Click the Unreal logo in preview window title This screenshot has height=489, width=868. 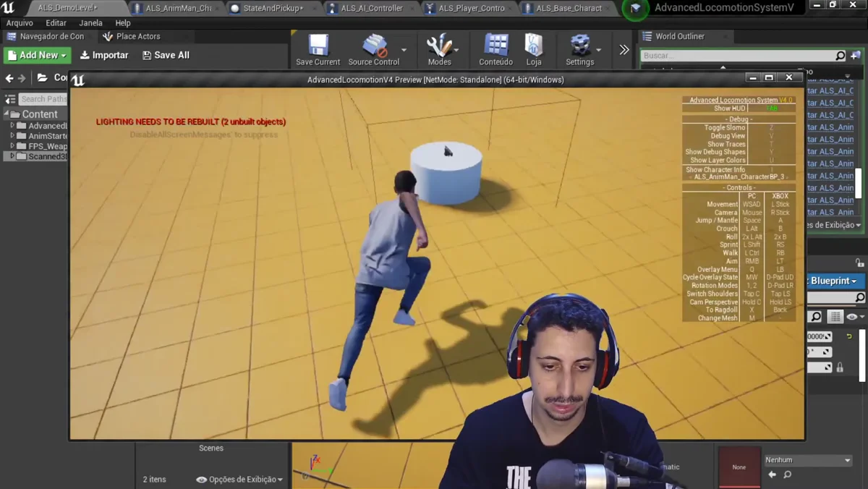78,80
